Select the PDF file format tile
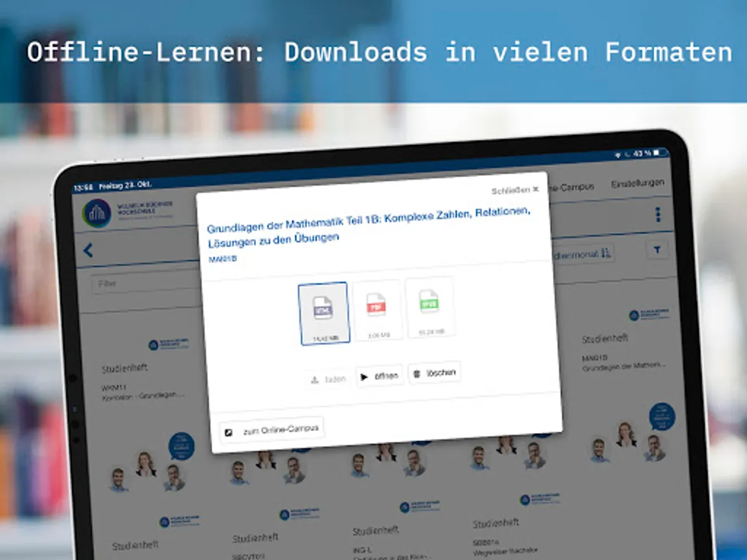The width and height of the screenshot is (747, 560). pyautogui.click(x=377, y=310)
